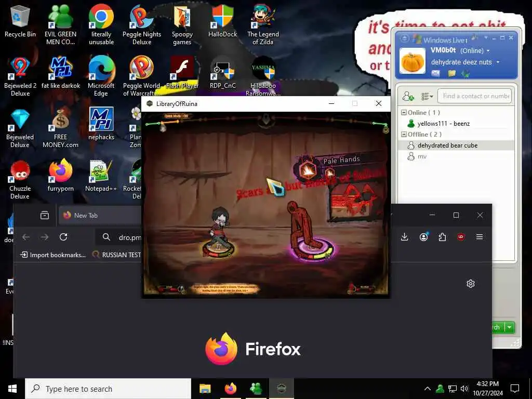Open the Firefox shortcut on the desktop
This screenshot has height=399, width=532.
(x=60, y=176)
